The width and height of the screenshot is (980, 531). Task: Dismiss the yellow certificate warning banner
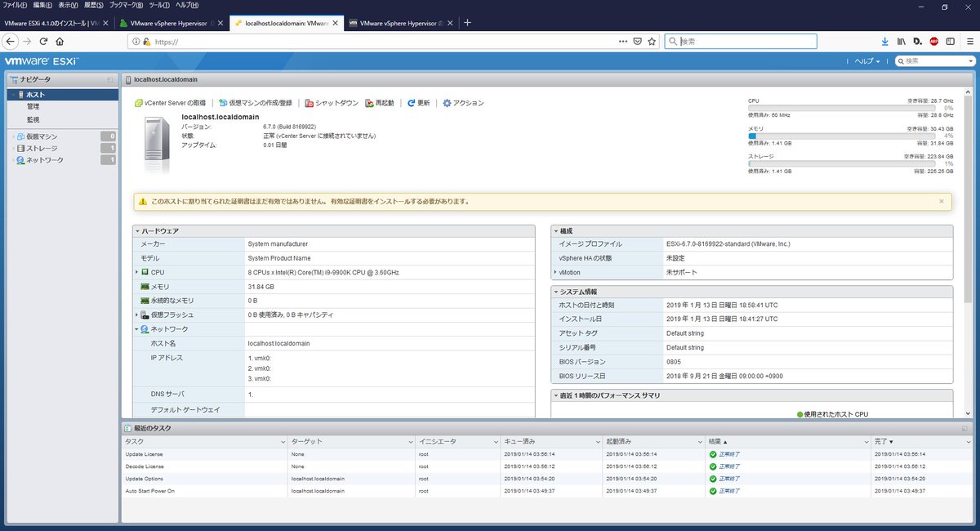[x=941, y=201]
